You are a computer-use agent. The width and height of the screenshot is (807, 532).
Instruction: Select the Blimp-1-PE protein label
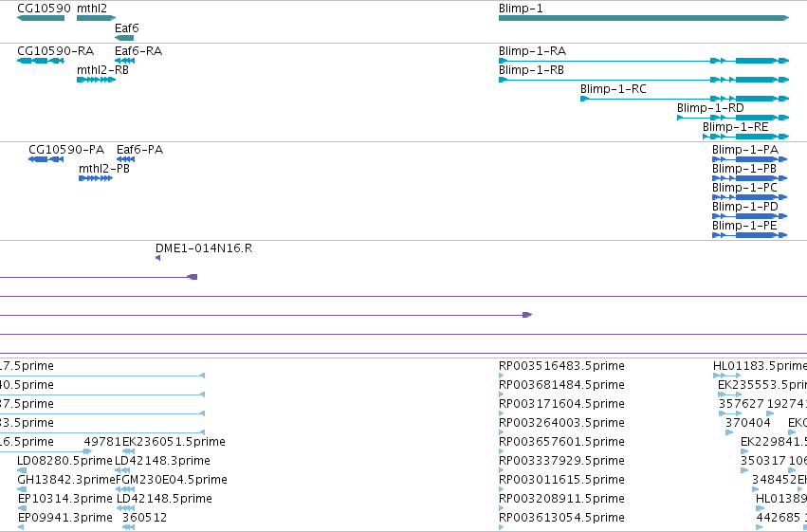pos(744,226)
